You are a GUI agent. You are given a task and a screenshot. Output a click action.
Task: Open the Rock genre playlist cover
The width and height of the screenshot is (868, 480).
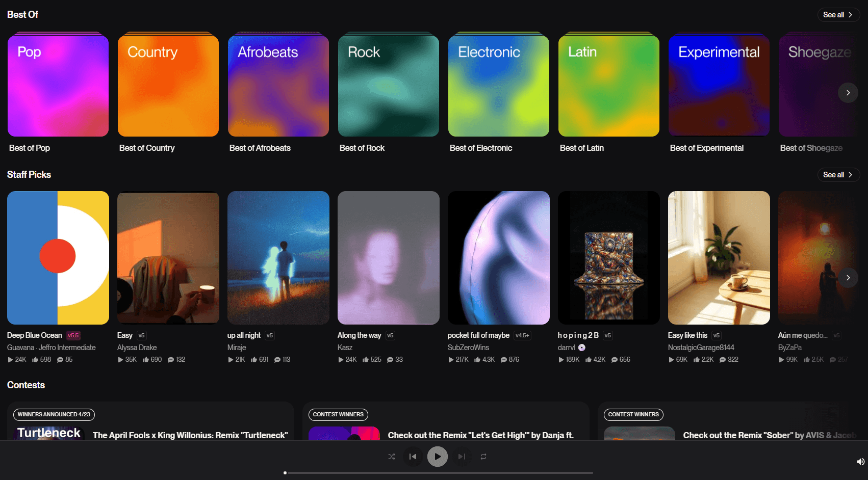point(388,86)
